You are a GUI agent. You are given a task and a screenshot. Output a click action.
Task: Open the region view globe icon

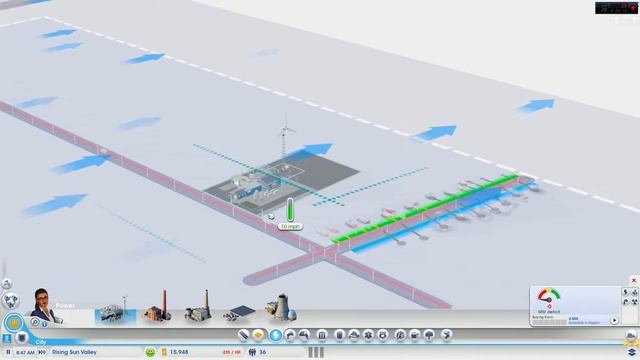tap(10, 300)
